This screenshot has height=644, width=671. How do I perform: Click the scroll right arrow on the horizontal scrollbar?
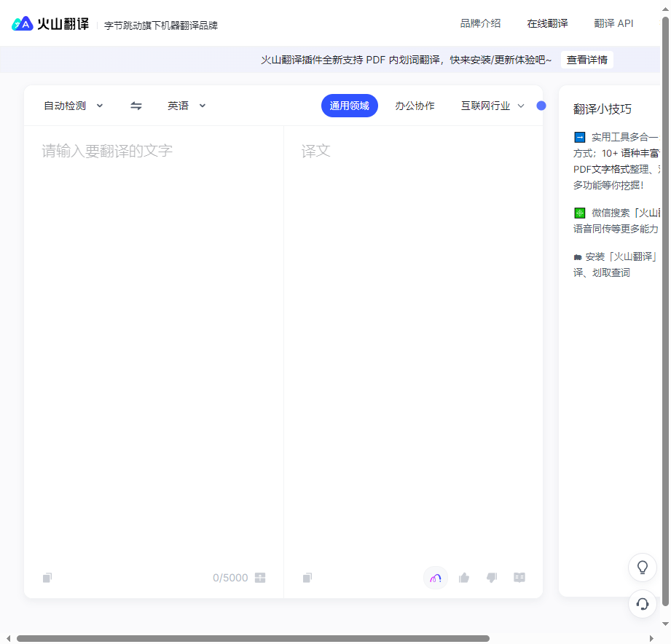pyautogui.click(x=651, y=638)
